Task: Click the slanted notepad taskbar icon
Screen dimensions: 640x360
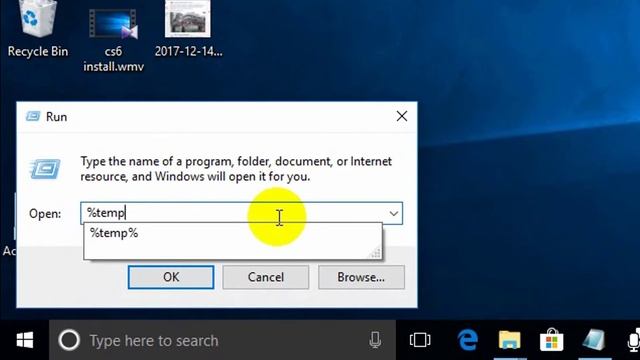Action: click(593, 340)
